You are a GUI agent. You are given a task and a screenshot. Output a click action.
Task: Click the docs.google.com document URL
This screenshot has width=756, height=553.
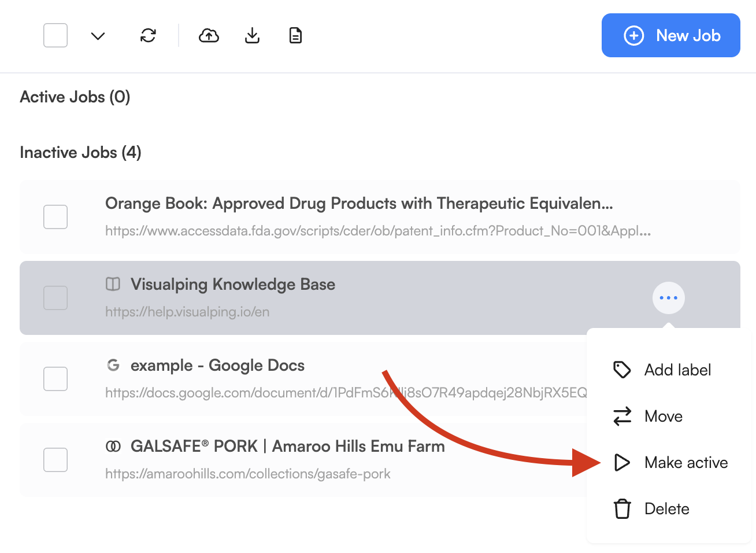(346, 393)
